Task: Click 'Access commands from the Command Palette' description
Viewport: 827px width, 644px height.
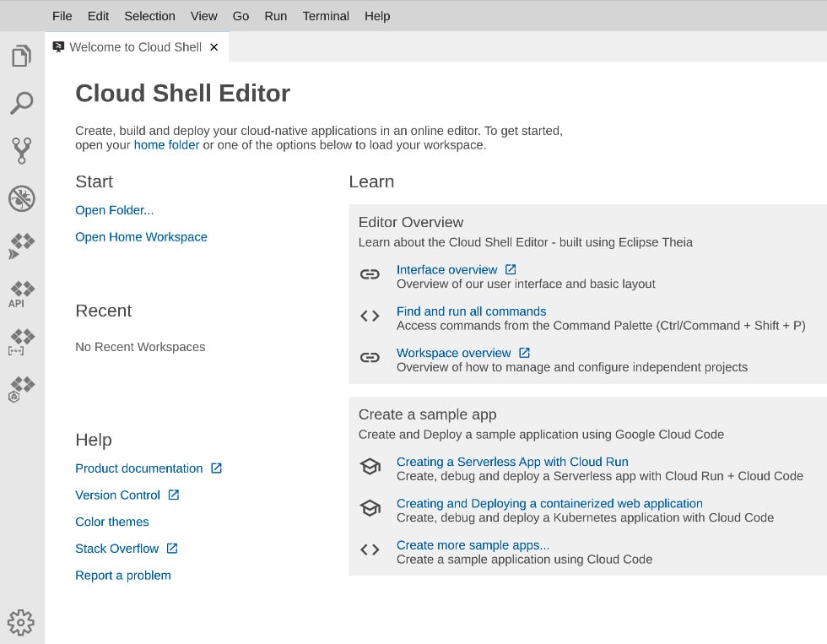Action: click(601, 326)
